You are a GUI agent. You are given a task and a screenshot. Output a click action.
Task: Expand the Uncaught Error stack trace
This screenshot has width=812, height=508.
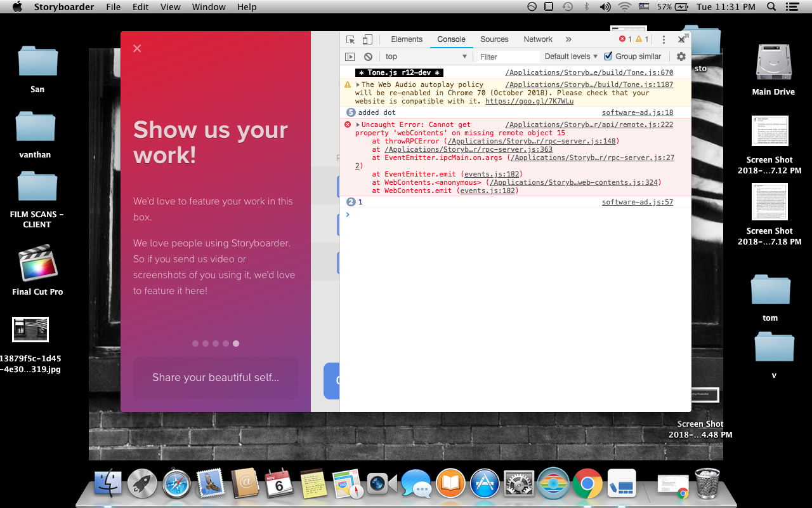pos(357,124)
